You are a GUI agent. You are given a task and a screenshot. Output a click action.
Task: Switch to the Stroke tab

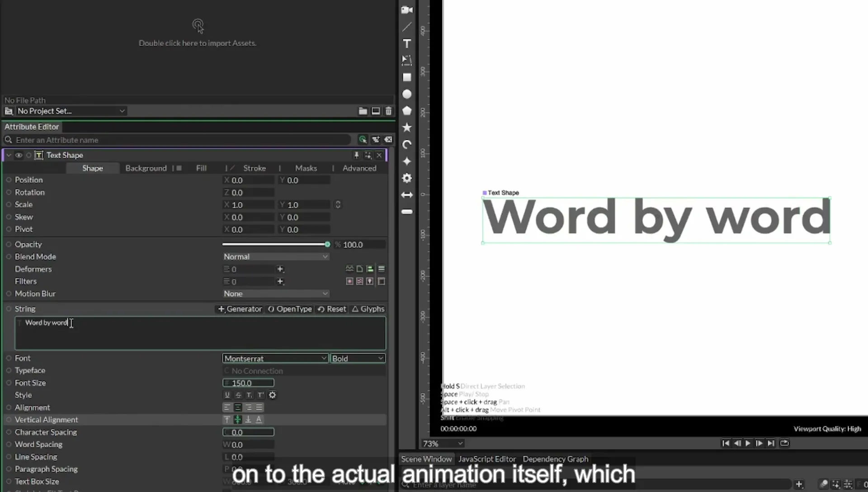(x=255, y=168)
